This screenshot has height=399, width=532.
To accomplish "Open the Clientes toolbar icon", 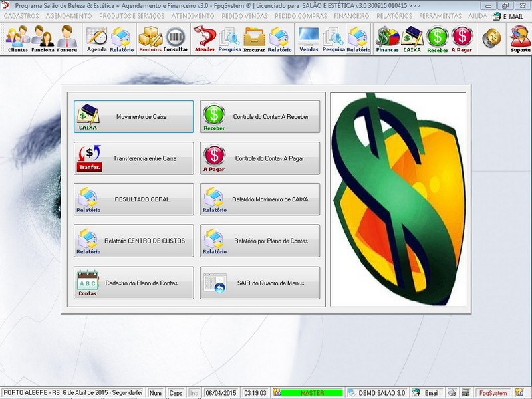I will (17, 39).
